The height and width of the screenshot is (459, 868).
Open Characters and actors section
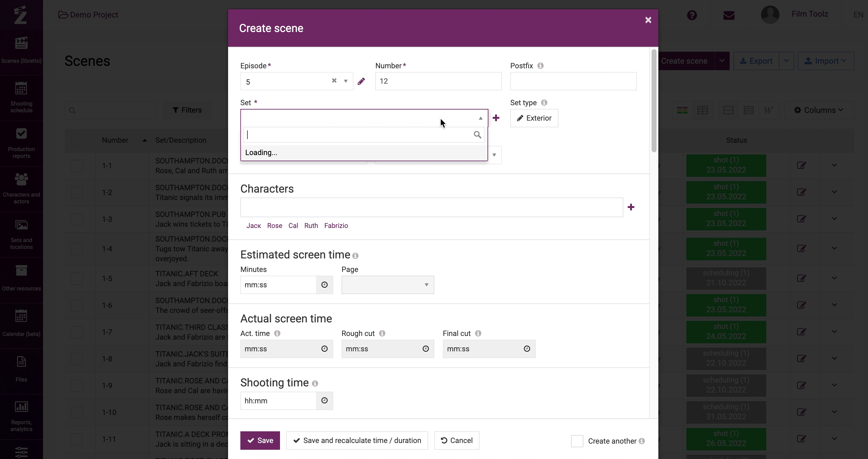[x=21, y=189]
